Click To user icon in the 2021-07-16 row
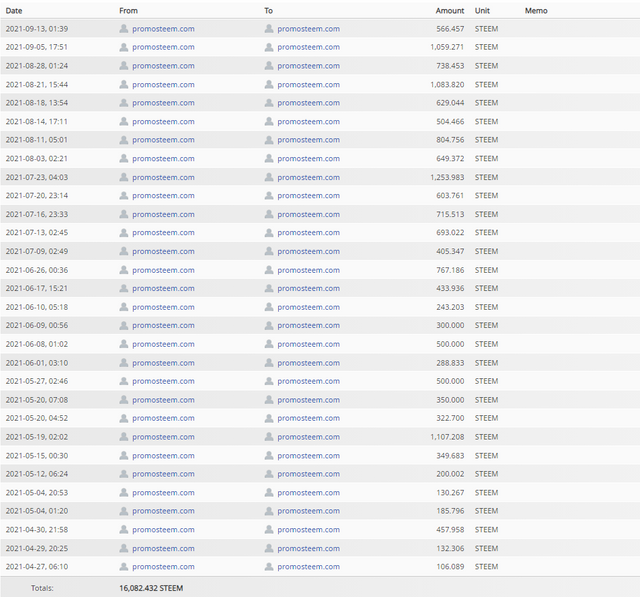640x597 pixels. [x=269, y=215]
